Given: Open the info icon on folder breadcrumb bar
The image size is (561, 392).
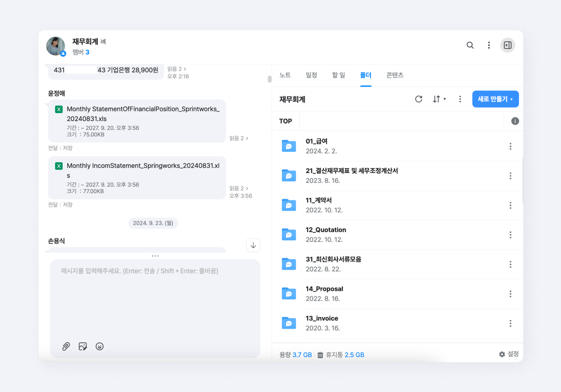Looking at the screenshot, I should 514,121.
